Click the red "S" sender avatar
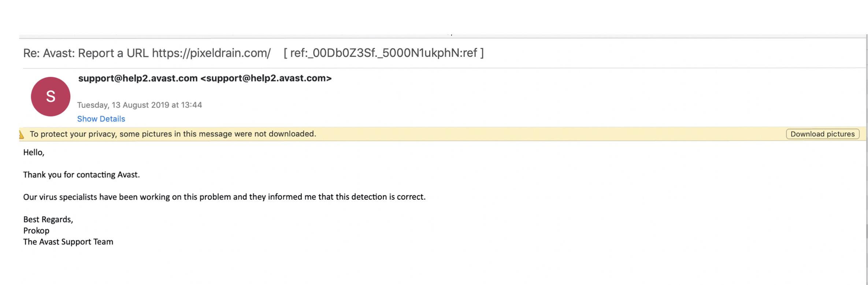This screenshot has width=868, height=285. 51,97
